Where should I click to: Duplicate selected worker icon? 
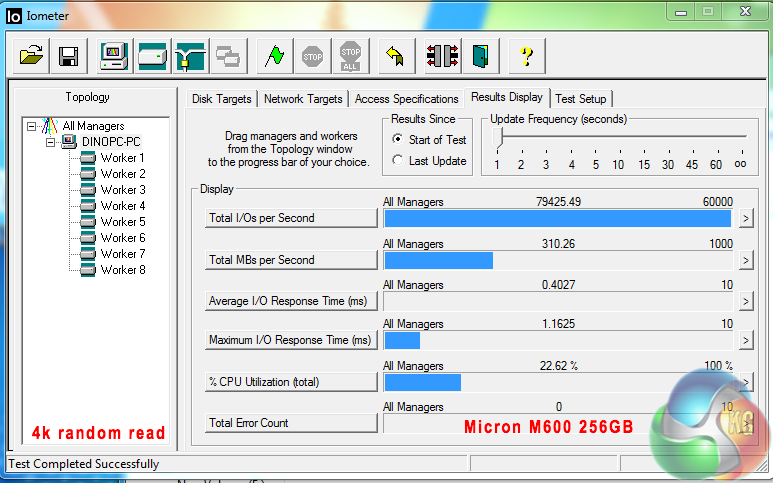pyautogui.click(x=229, y=56)
